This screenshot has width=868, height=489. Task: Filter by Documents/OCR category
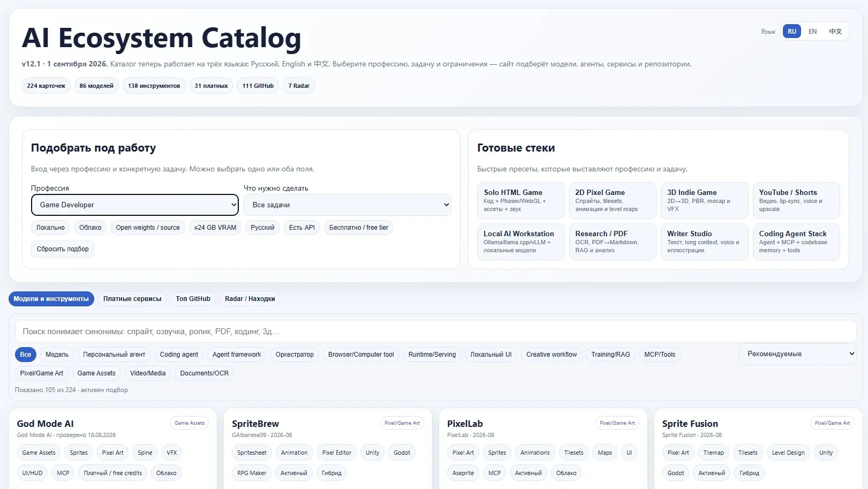tap(205, 373)
